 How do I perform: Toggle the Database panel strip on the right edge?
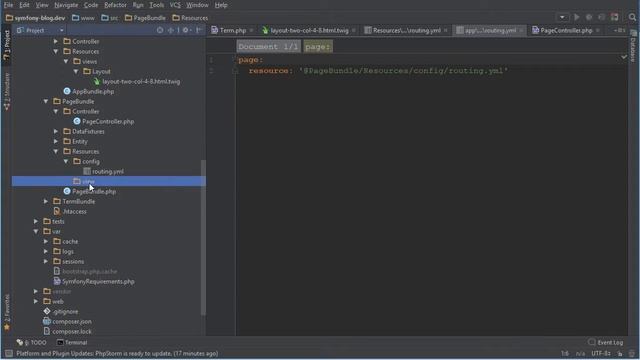(633, 46)
